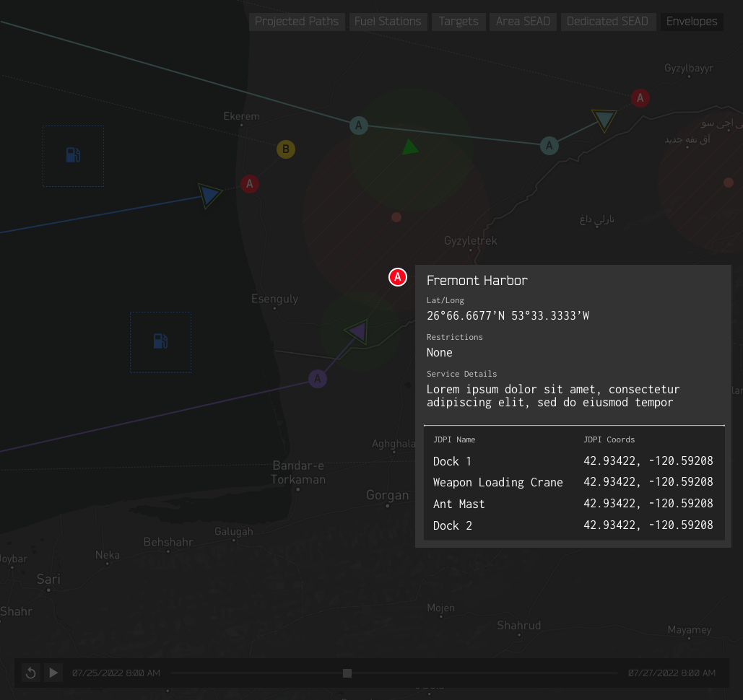Click the upper fuel station pump icon
The width and height of the screenshot is (743, 700).
click(73, 155)
